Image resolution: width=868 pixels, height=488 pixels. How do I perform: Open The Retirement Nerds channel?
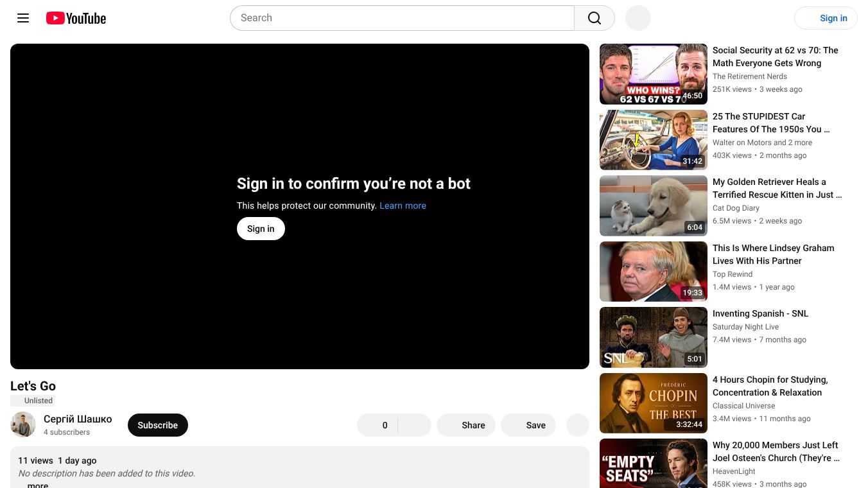(x=750, y=76)
